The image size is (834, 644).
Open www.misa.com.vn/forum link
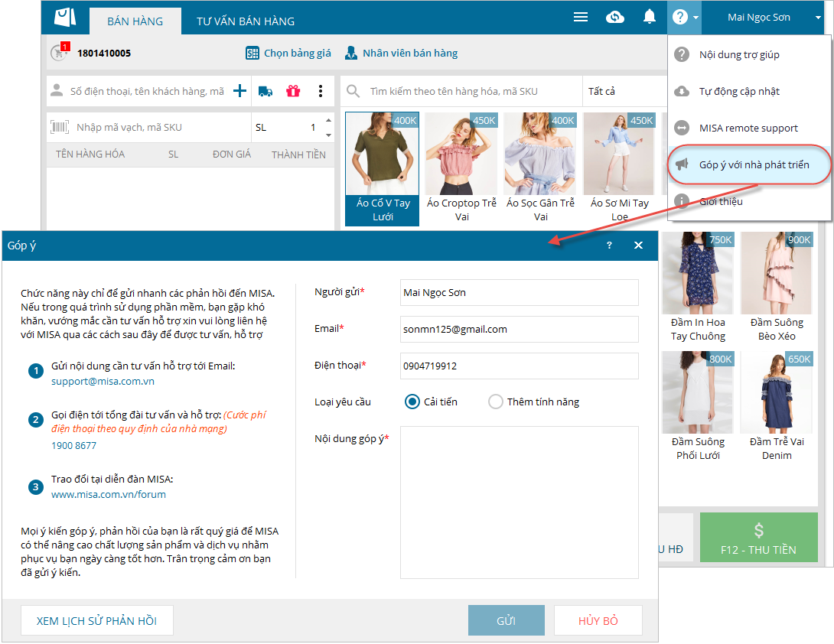tap(109, 495)
